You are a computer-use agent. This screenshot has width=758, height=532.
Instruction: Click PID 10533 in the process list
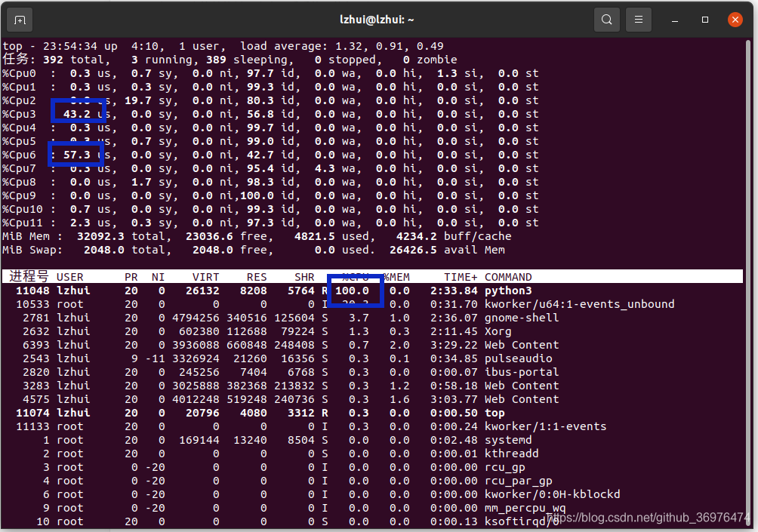pyautogui.click(x=32, y=304)
